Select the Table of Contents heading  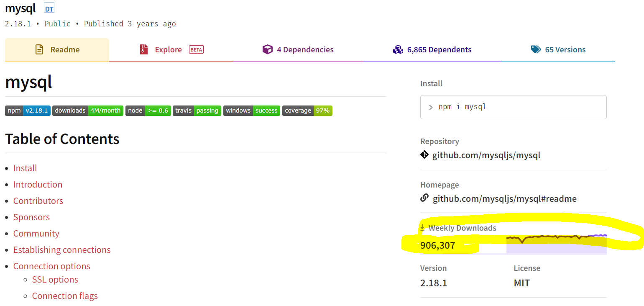click(62, 139)
